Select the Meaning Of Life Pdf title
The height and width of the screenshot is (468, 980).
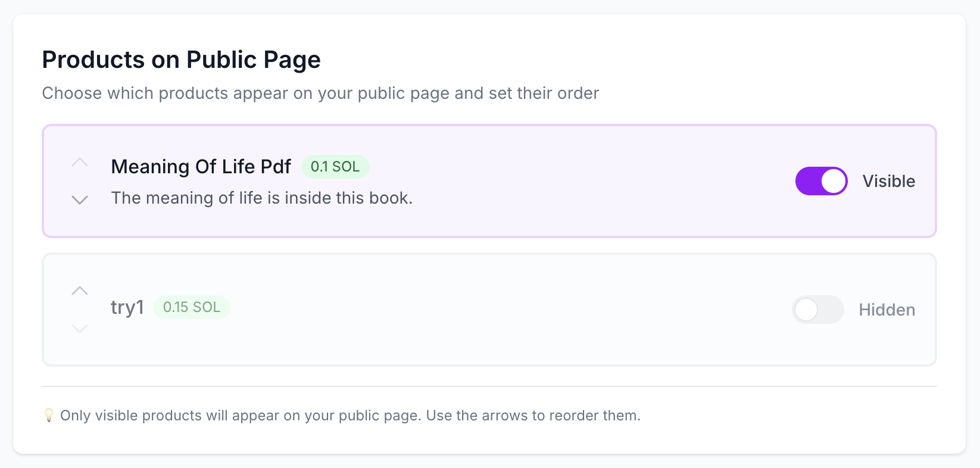coord(201,167)
